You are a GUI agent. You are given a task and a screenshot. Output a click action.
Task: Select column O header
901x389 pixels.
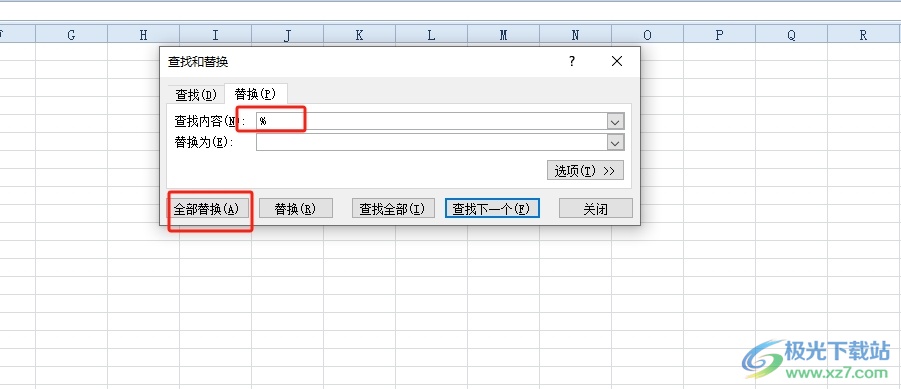point(648,35)
